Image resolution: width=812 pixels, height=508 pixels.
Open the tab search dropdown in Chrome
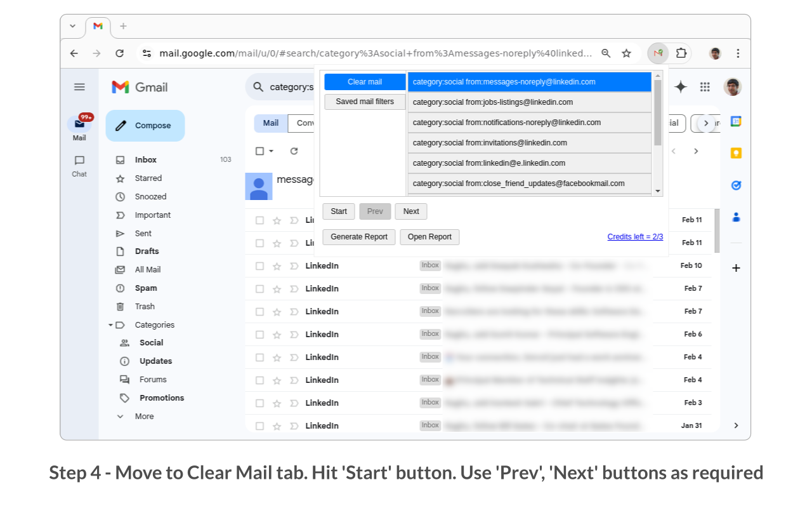click(72, 26)
